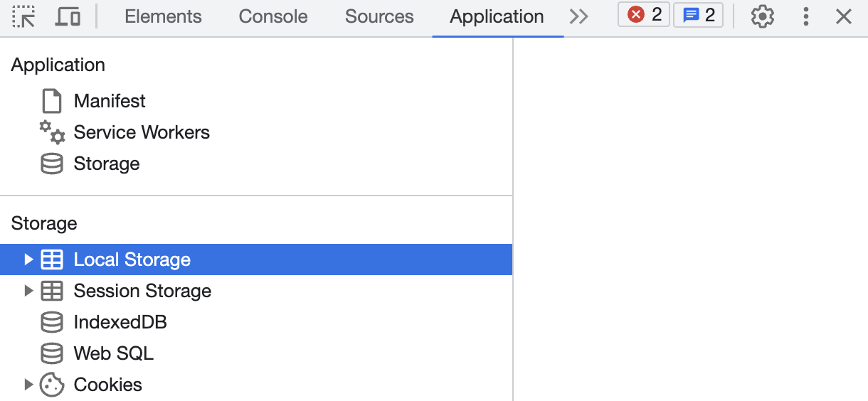
Task: Click the Service Workers gears icon
Action: coord(52,132)
